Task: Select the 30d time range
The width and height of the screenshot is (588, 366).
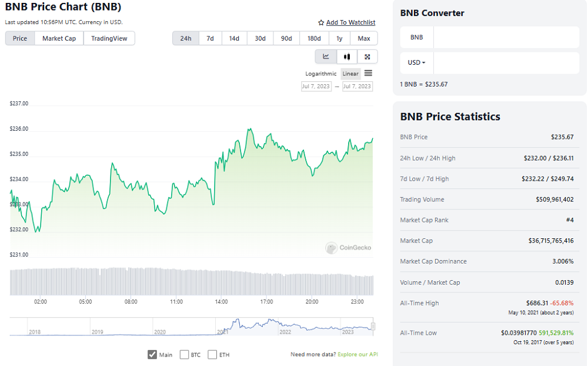Action: [x=260, y=38]
